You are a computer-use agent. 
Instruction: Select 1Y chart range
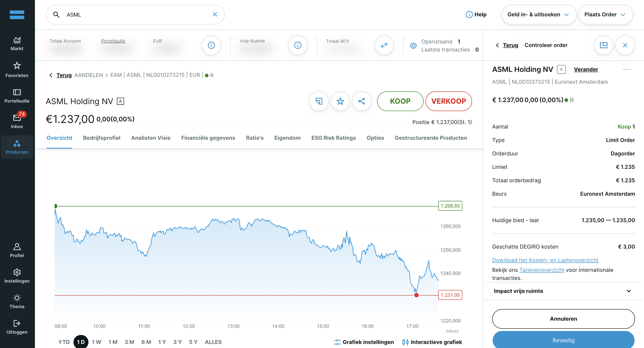point(162,342)
